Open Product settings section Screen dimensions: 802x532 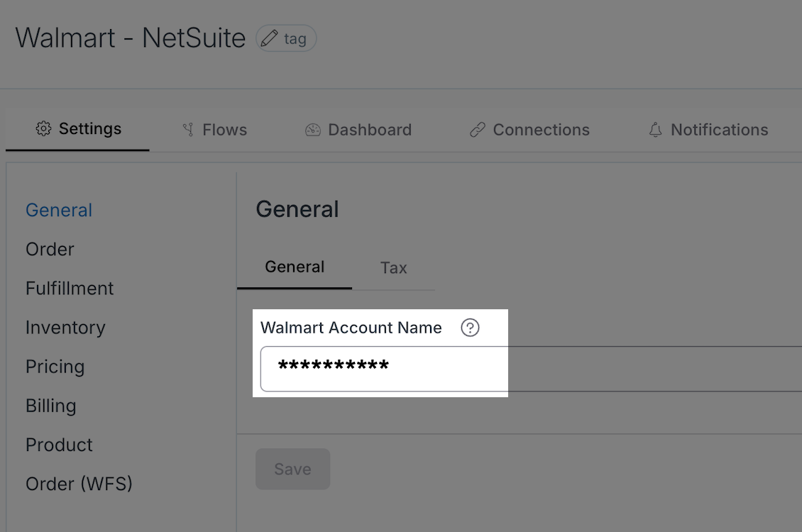(x=59, y=445)
